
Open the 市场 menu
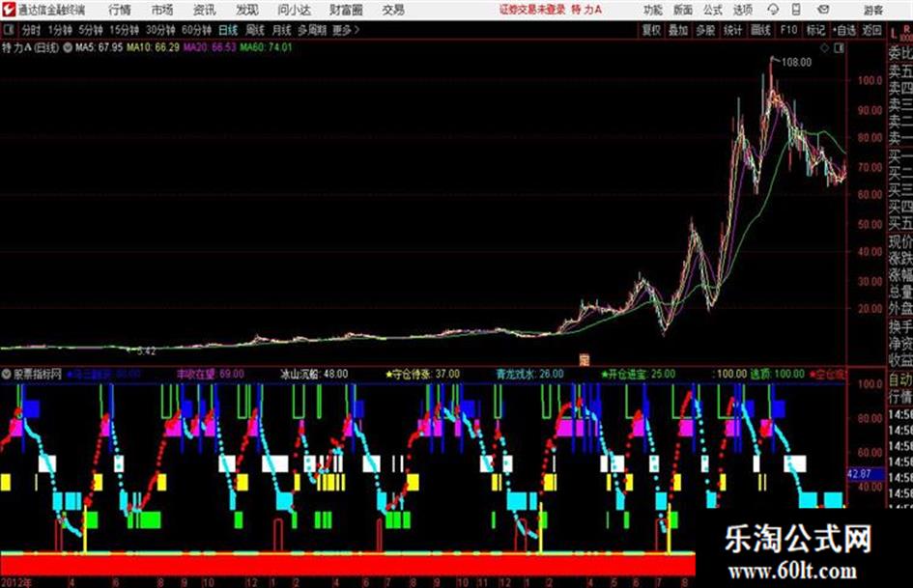coord(162,10)
